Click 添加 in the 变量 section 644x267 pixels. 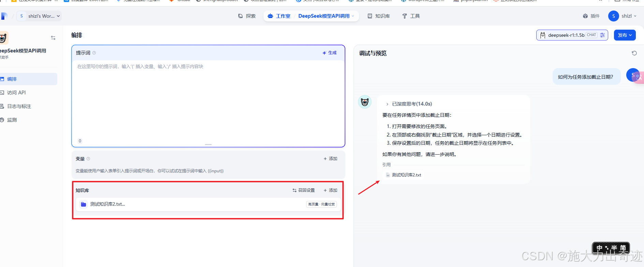pos(330,159)
